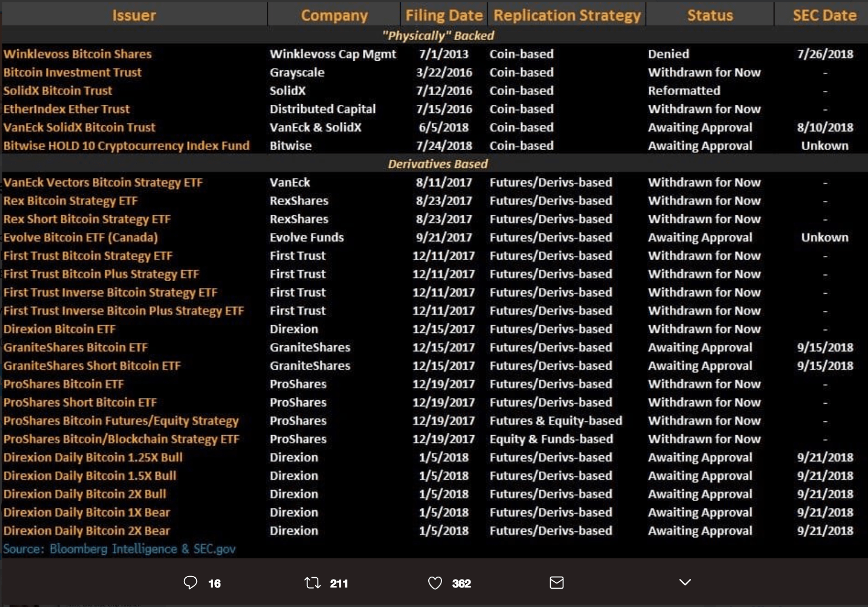Click First Trust Bitcoin Plus Strategy ETF
The height and width of the screenshot is (607, 868).
(101, 274)
